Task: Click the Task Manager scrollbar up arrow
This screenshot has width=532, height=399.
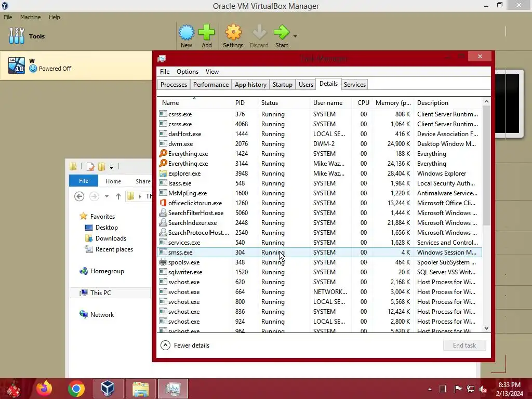Action: click(x=486, y=101)
